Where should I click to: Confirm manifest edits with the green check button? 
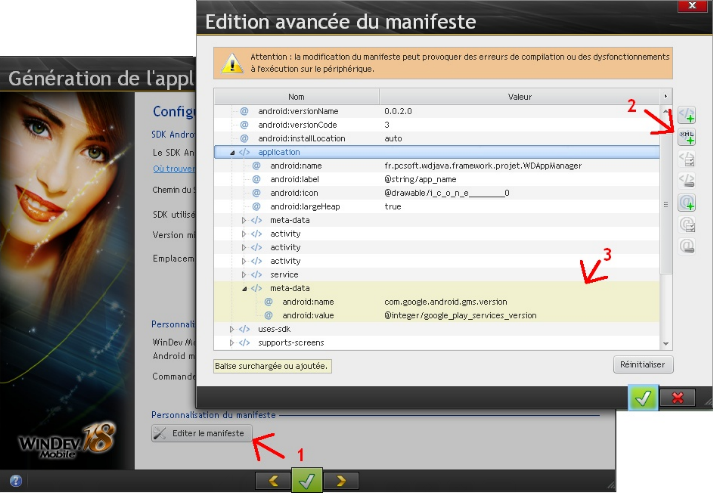tap(643, 398)
